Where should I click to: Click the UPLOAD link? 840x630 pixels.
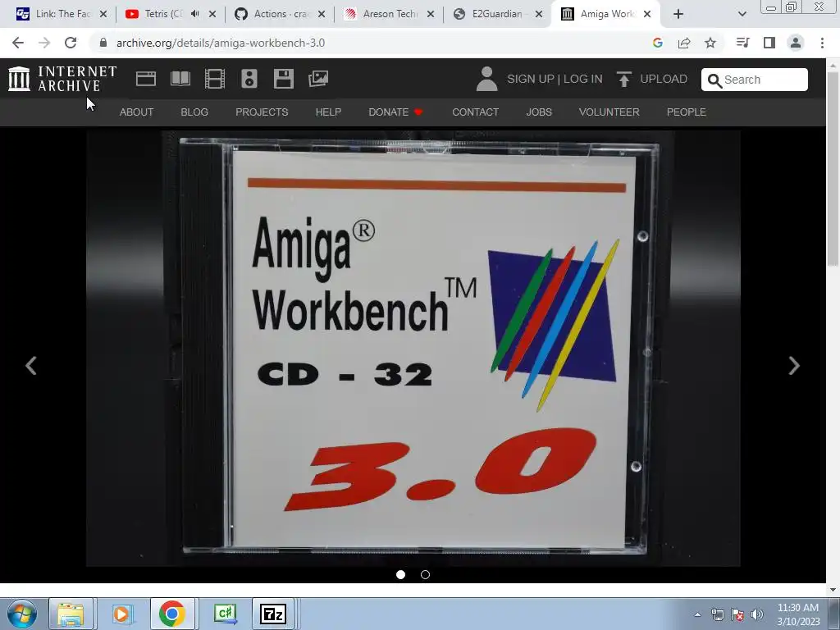click(664, 79)
